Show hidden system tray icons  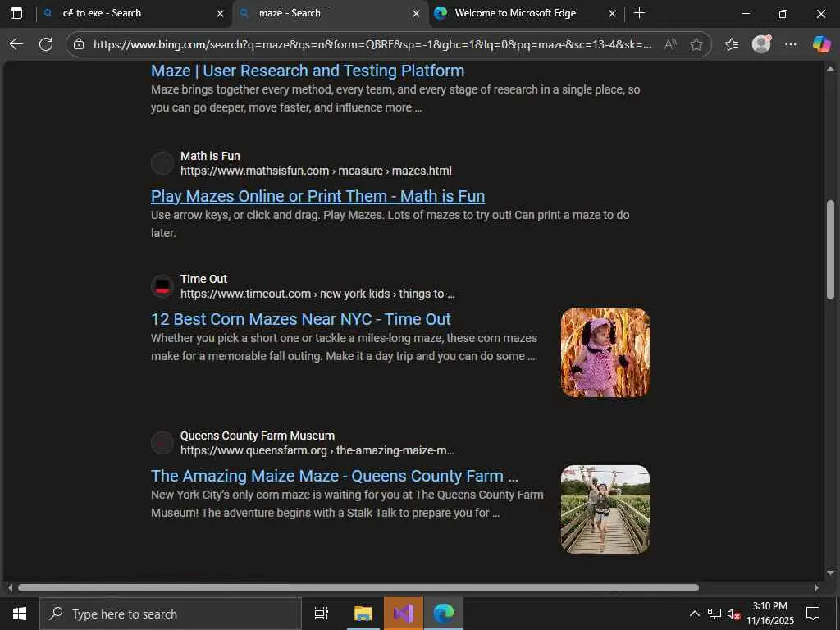694,614
